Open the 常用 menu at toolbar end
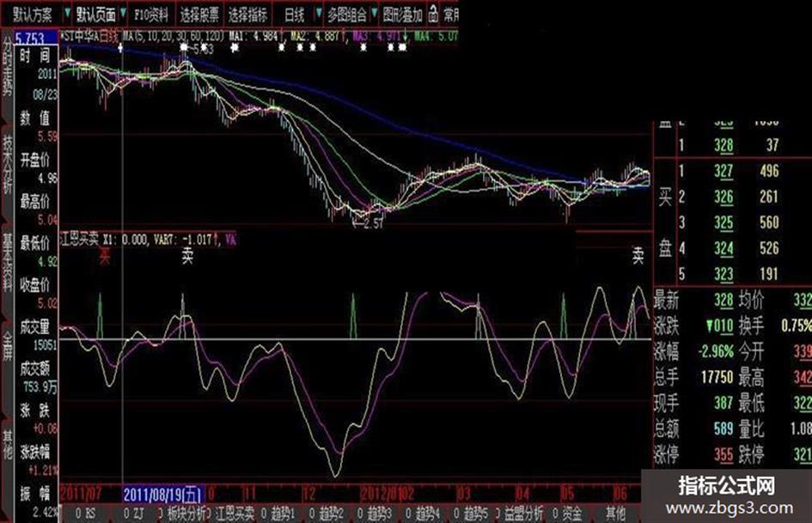812x523 pixels. click(x=450, y=15)
